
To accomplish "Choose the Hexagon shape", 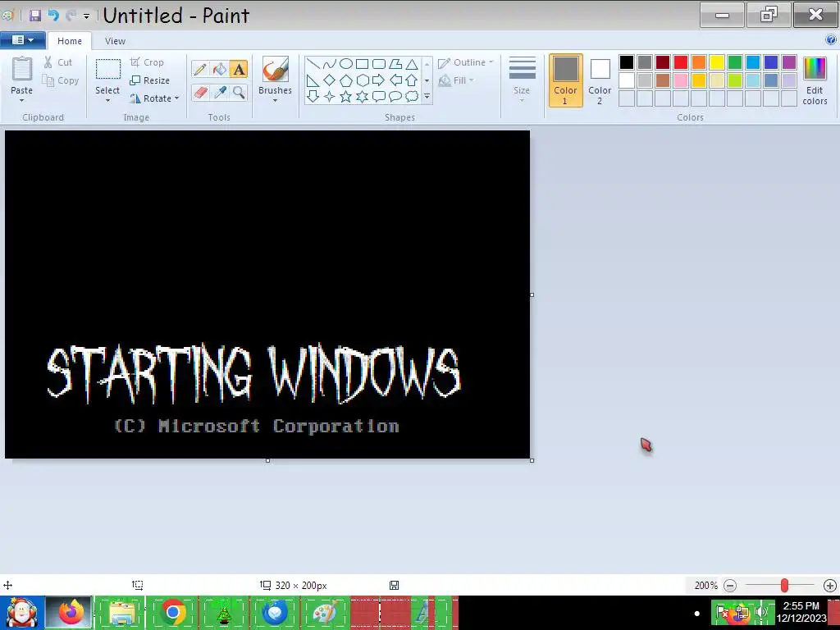I will pyautogui.click(x=362, y=80).
